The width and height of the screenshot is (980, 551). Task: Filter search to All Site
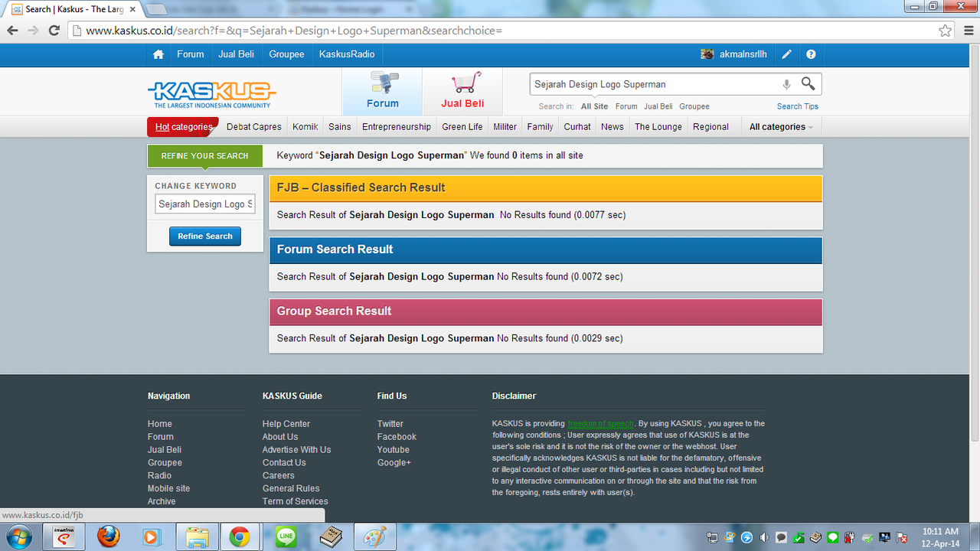(x=594, y=106)
